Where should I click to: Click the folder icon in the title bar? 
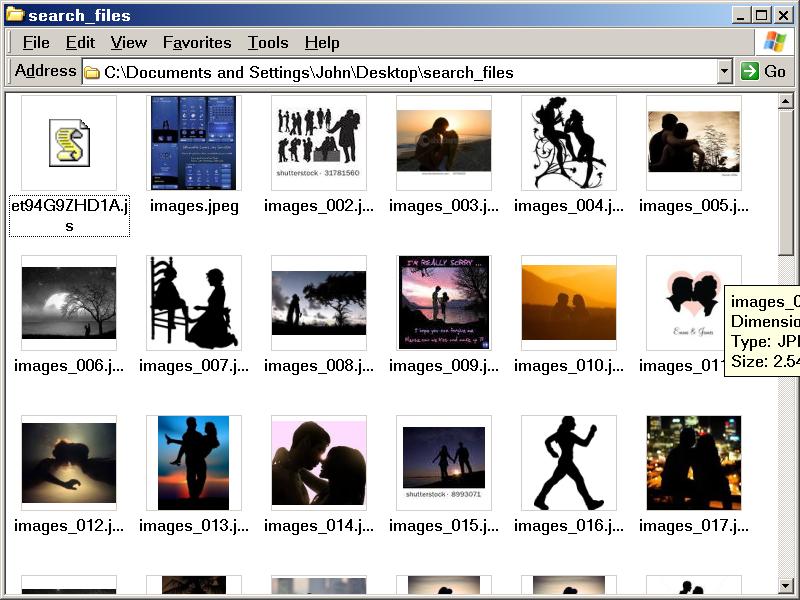click(x=15, y=15)
